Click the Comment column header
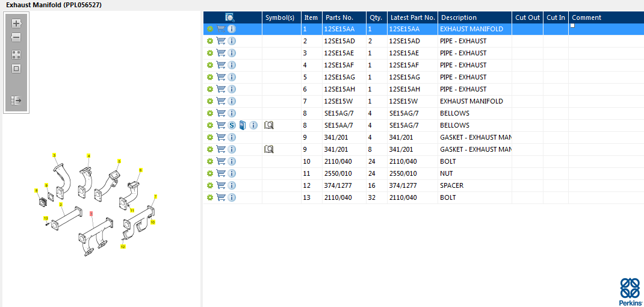Viewport: 644px width, 307px height. [606, 17]
